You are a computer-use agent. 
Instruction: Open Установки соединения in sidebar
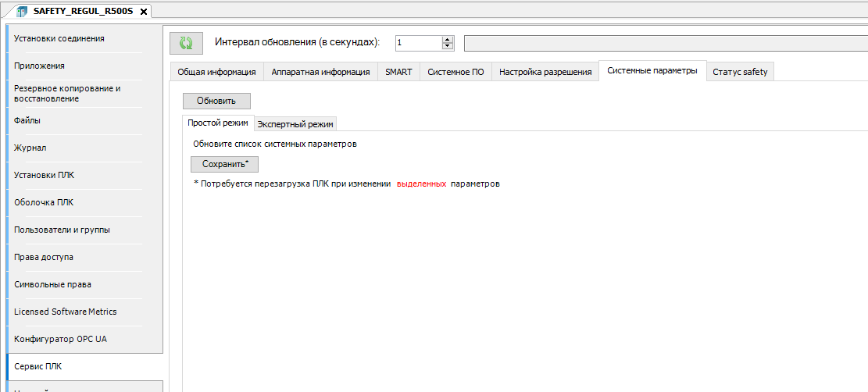coord(59,38)
